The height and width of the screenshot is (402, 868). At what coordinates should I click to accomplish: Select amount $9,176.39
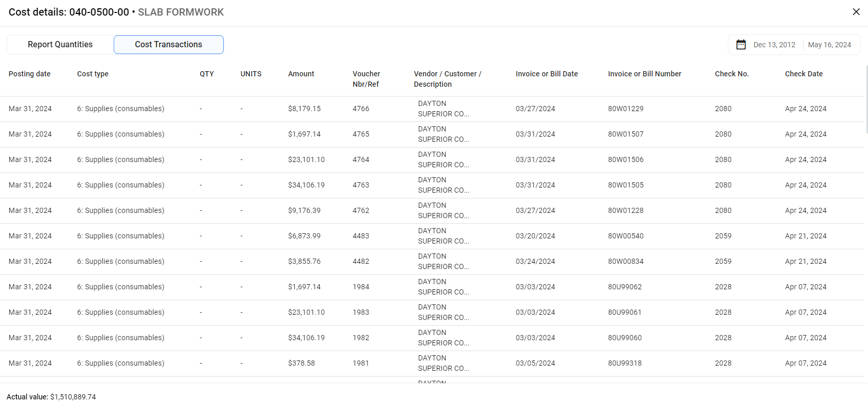(304, 210)
